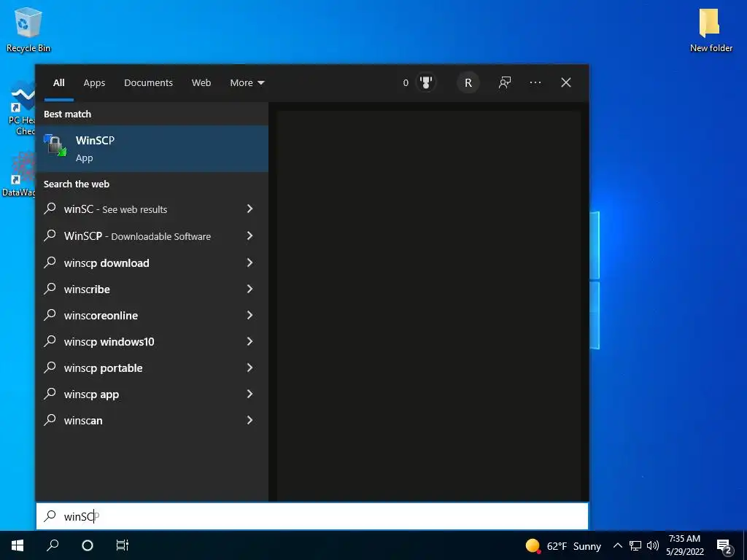Open the 62°F Sunny weather widget
The image size is (747, 560).
[x=563, y=545]
